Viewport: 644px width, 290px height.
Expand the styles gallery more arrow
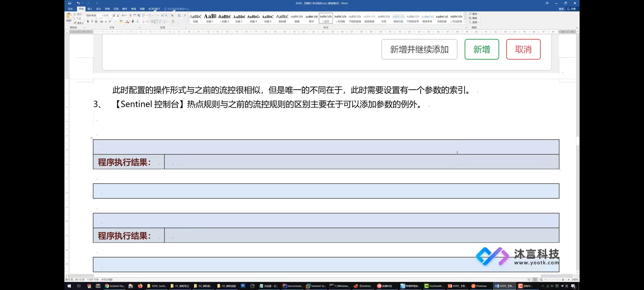[x=465, y=22]
